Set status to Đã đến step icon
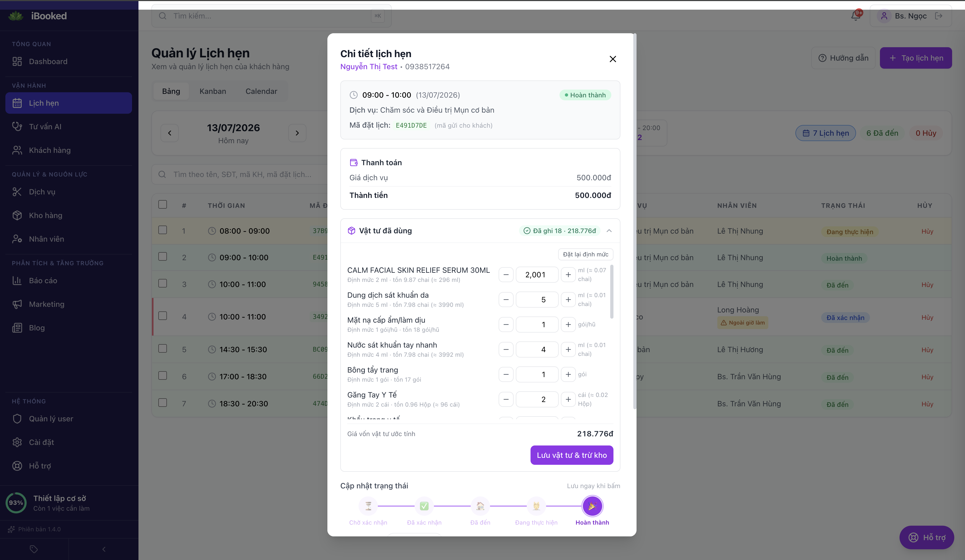This screenshot has height=560, width=965. (x=480, y=506)
